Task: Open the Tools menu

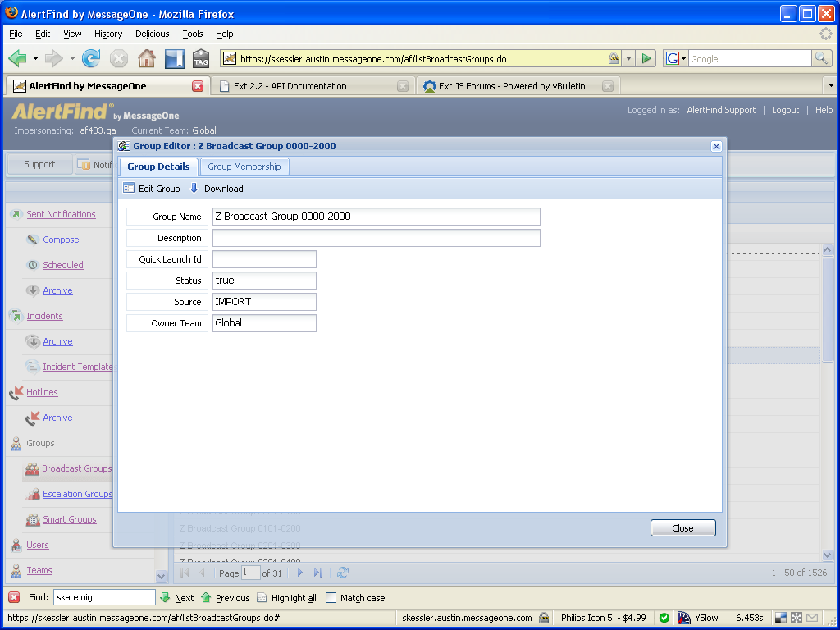Action: [x=192, y=34]
